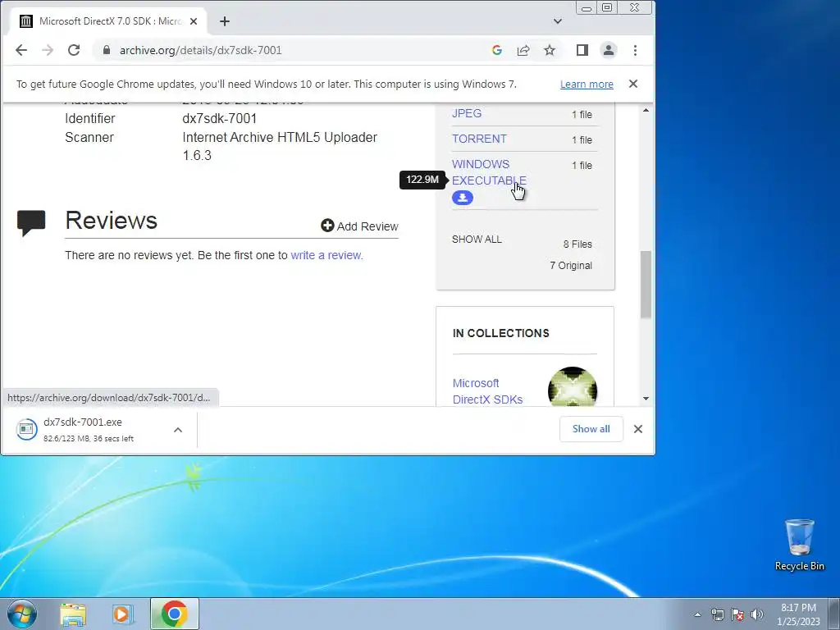
Task: View site info via the lock icon
Action: click(106, 50)
